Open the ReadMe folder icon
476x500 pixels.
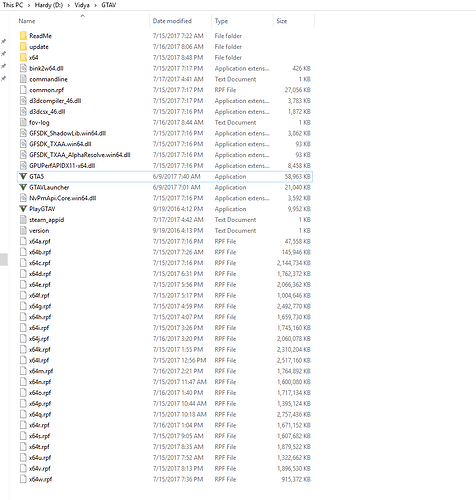(x=23, y=36)
